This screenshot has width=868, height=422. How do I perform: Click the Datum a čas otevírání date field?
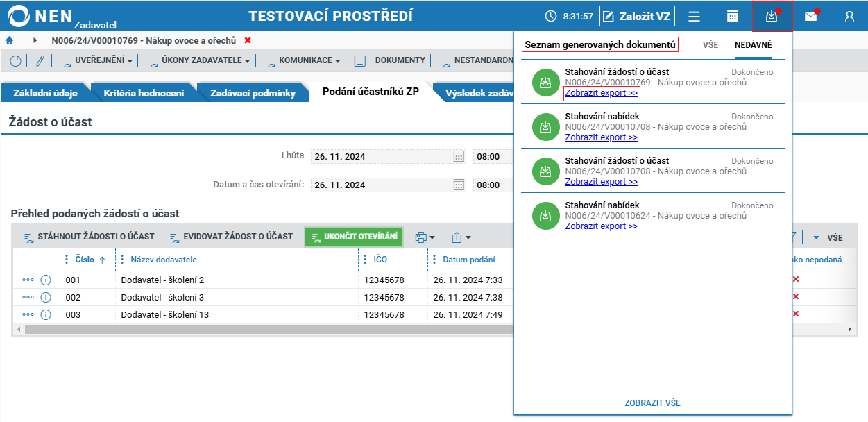coord(382,185)
